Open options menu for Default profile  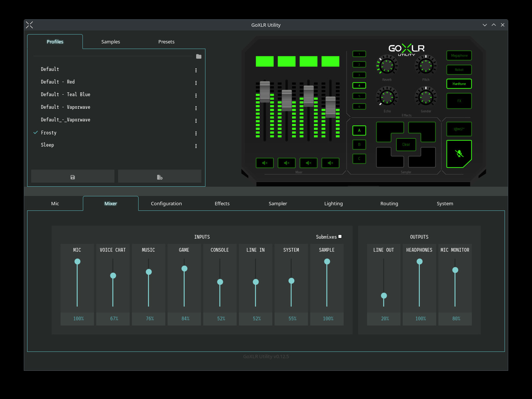coord(196,70)
